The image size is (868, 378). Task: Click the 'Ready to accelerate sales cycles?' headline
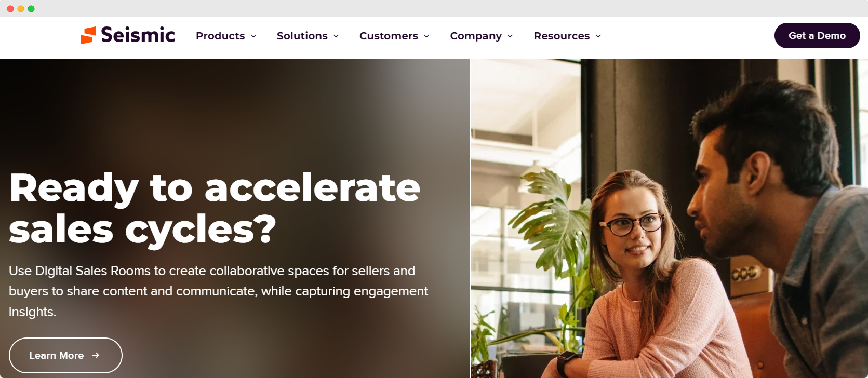tap(213, 208)
